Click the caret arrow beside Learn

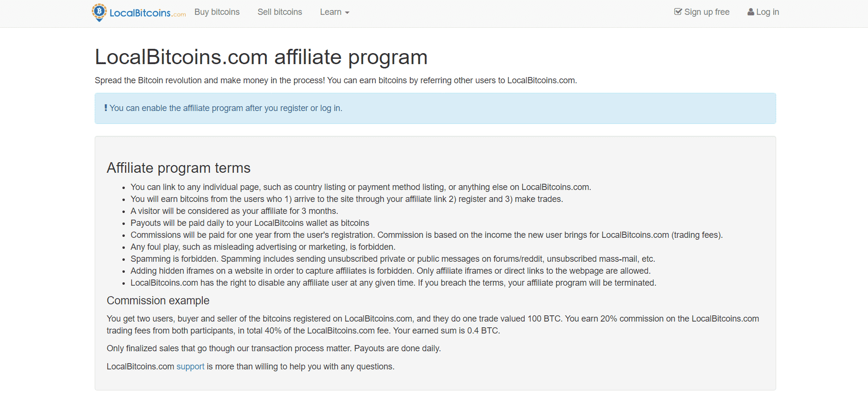347,13
